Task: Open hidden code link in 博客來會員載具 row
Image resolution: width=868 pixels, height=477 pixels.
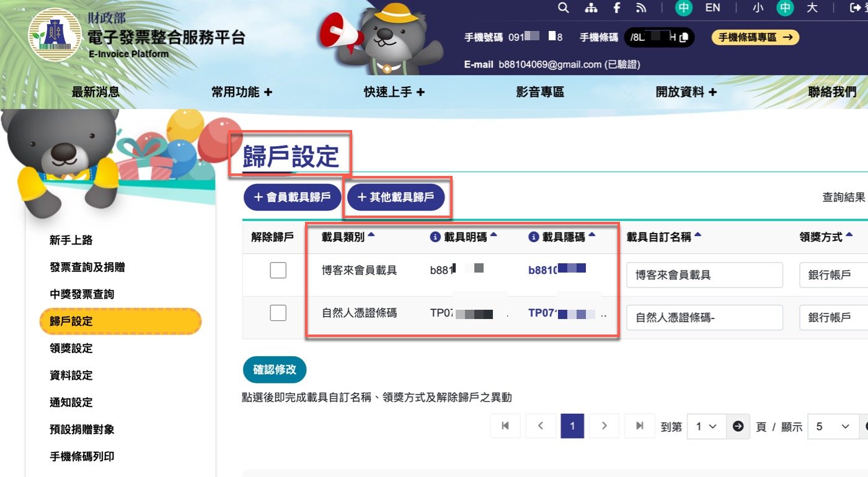Action: [x=557, y=269]
